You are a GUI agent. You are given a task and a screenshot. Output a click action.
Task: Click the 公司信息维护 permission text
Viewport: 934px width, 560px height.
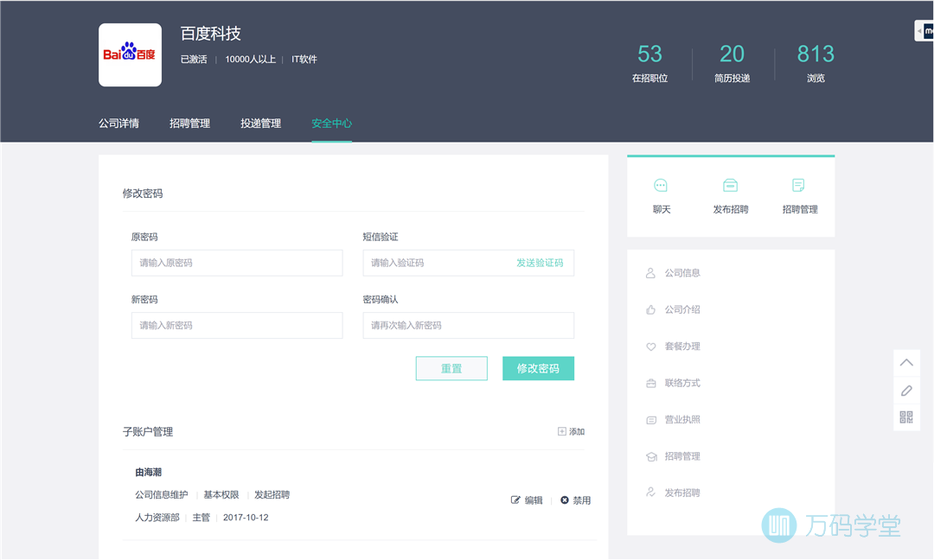pos(162,494)
